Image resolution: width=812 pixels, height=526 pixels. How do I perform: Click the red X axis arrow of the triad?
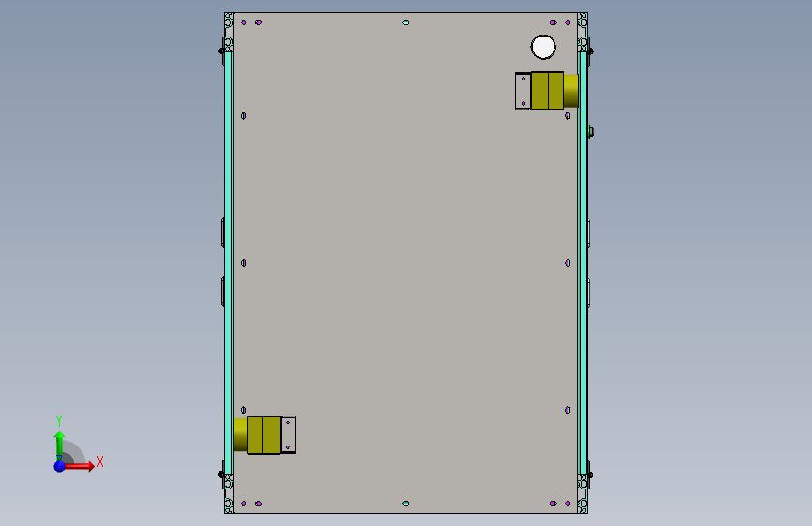pyautogui.click(x=80, y=466)
